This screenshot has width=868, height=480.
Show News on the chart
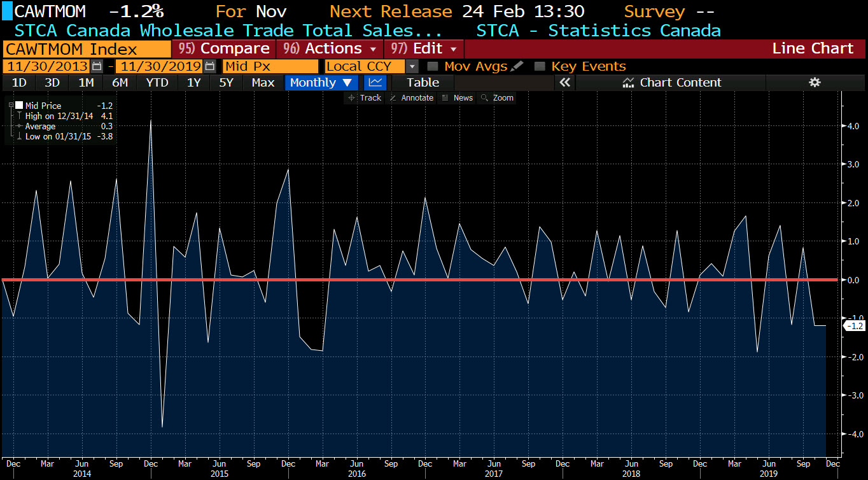(x=458, y=97)
